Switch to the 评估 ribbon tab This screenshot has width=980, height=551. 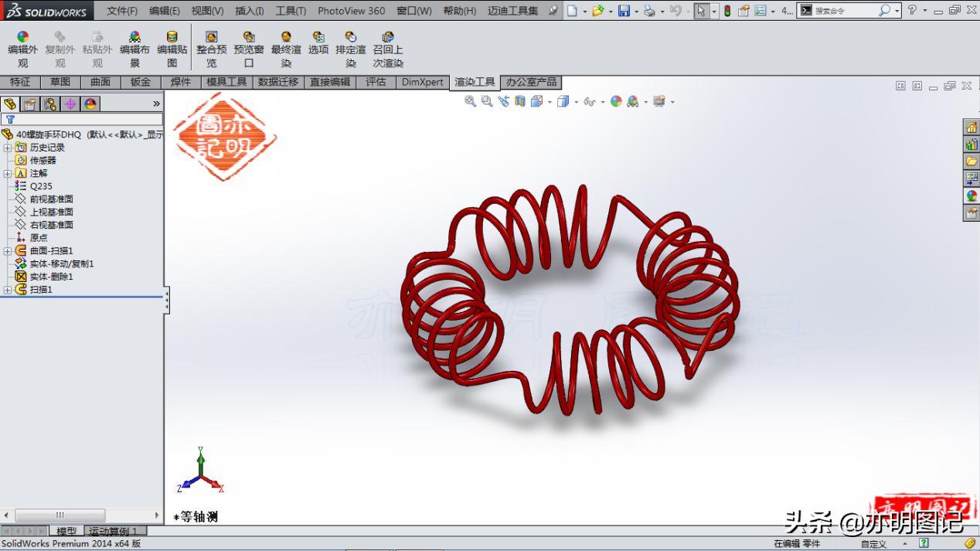coord(376,82)
